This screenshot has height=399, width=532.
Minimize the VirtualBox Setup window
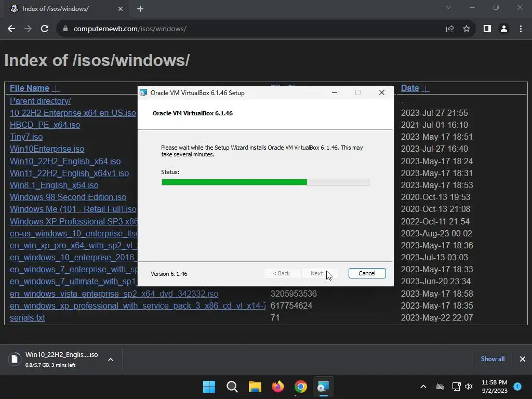pyautogui.click(x=335, y=92)
